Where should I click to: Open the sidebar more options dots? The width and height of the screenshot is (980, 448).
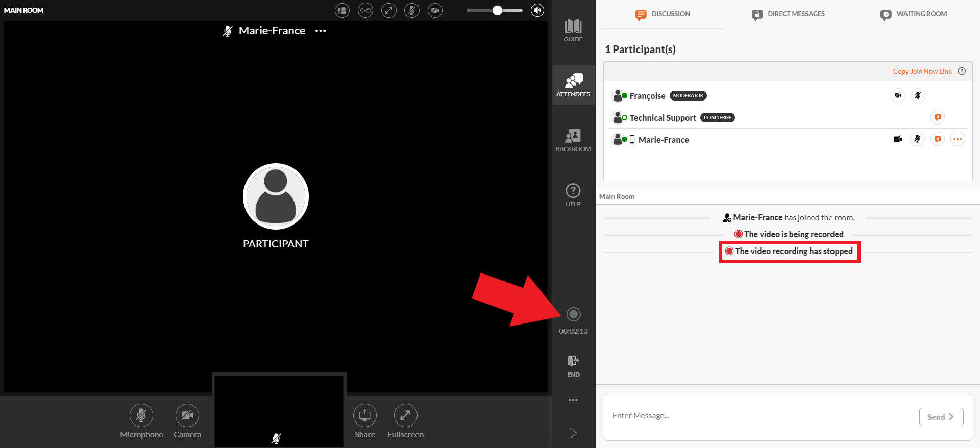pyautogui.click(x=573, y=400)
